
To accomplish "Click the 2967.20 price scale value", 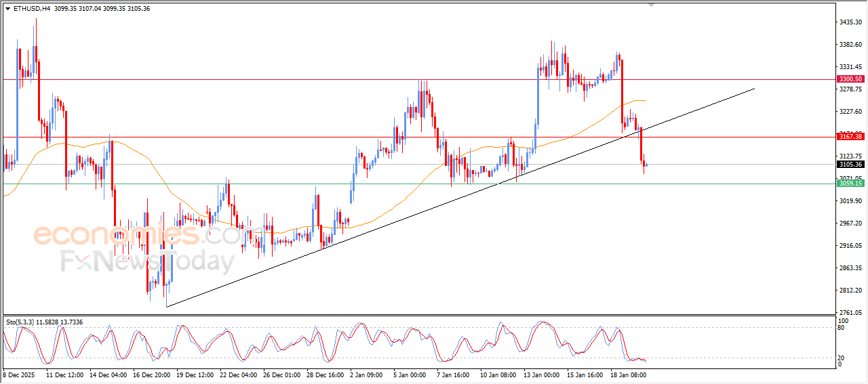I will point(850,223).
